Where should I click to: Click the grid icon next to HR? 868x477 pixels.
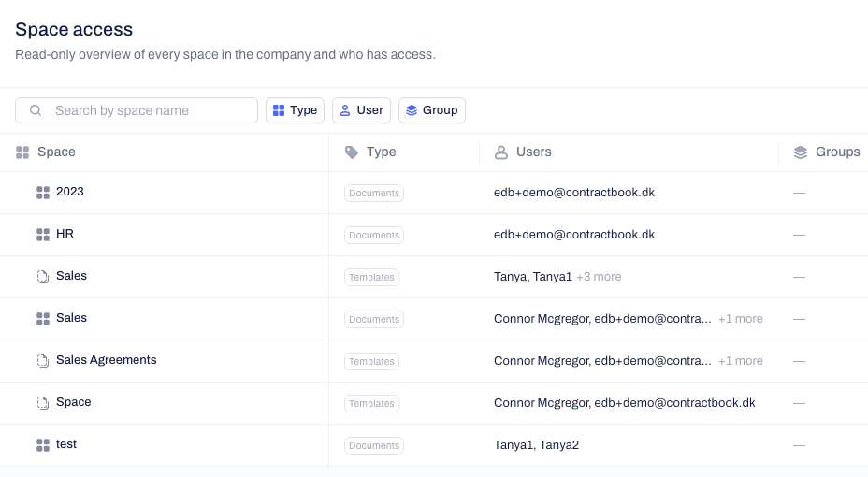click(43, 235)
